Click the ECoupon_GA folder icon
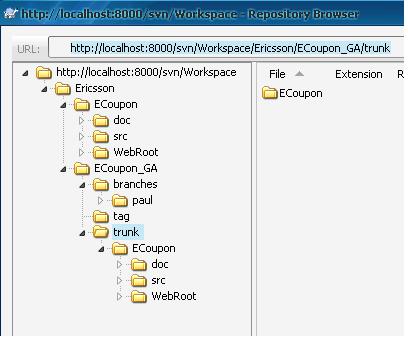The height and width of the screenshot is (364, 408). tap(82, 169)
